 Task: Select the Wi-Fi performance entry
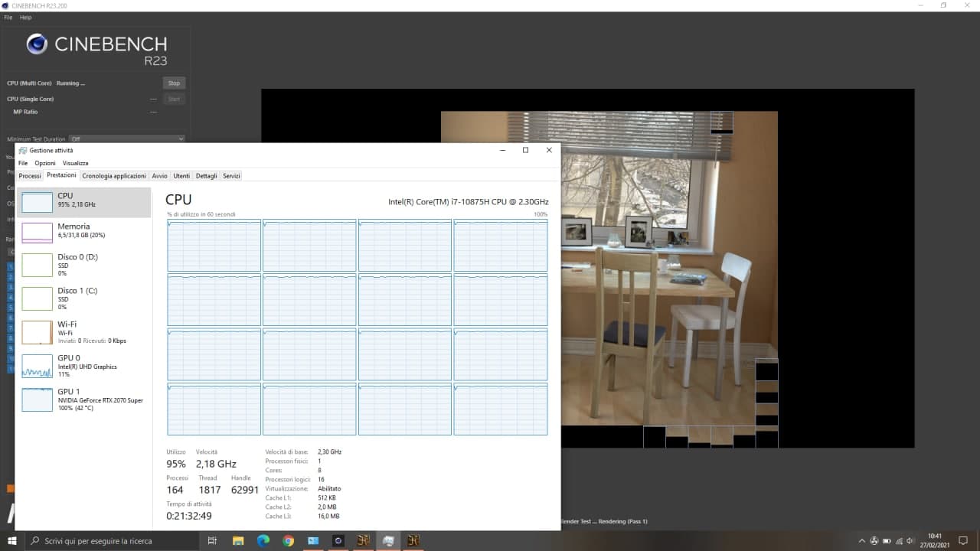(84, 332)
